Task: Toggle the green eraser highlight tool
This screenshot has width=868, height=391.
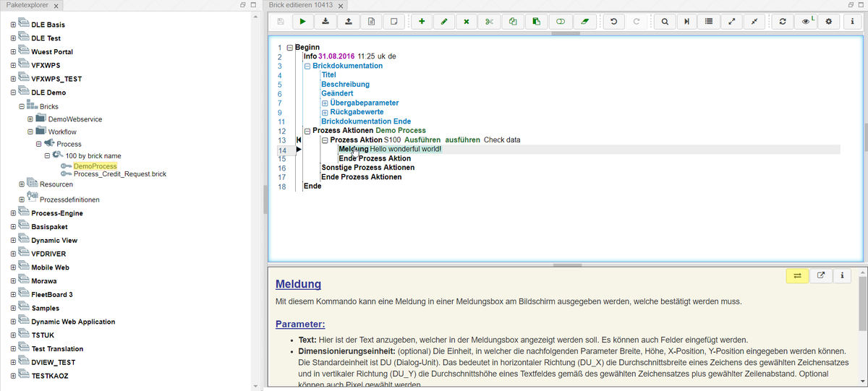Action: pos(586,22)
